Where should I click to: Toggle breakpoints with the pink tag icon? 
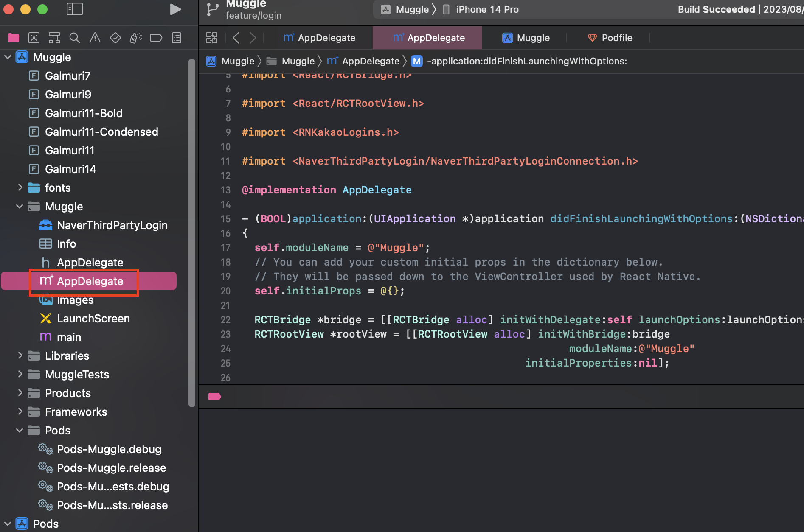click(x=214, y=397)
